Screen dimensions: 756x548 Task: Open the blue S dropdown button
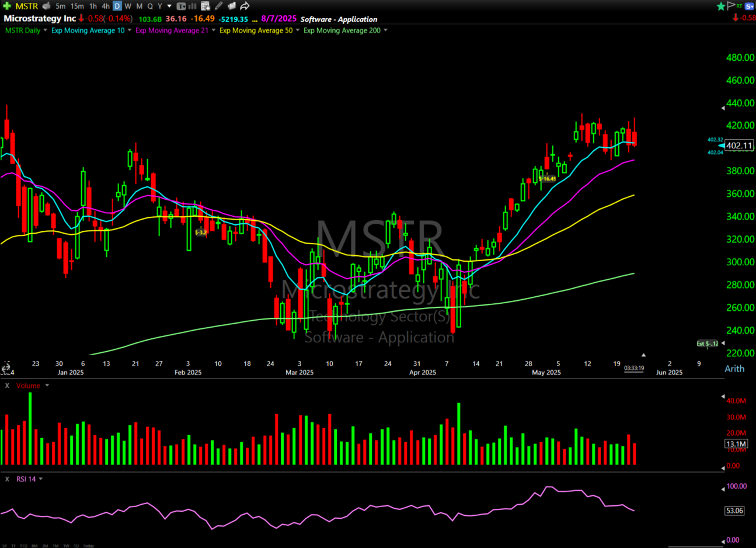point(750,6)
